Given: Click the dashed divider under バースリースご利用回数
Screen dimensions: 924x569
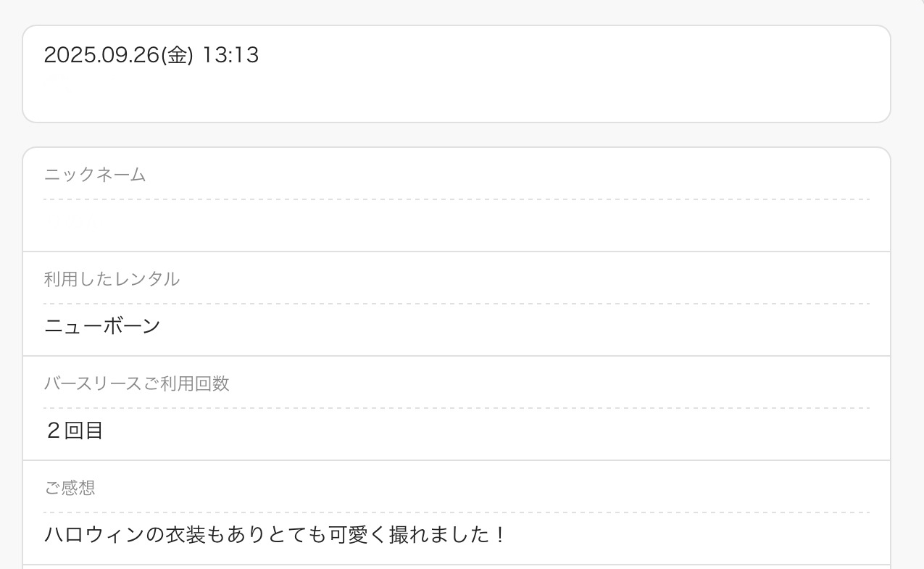Looking at the screenshot, I should point(457,408).
